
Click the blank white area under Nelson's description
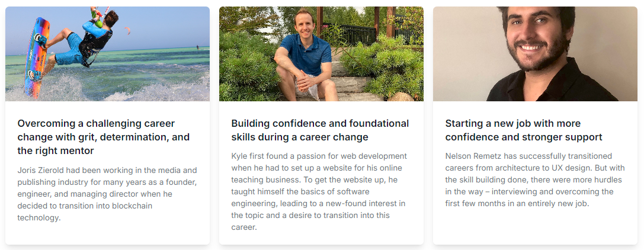coord(535,226)
